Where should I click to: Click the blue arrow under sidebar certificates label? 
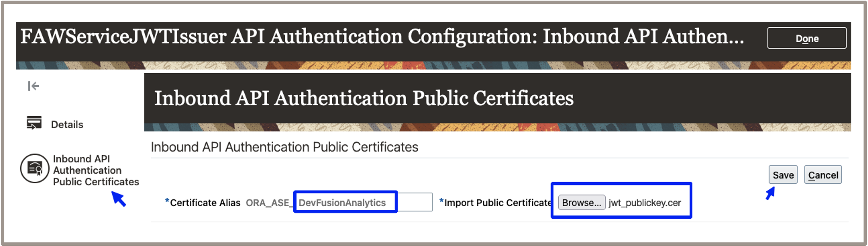tap(119, 199)
